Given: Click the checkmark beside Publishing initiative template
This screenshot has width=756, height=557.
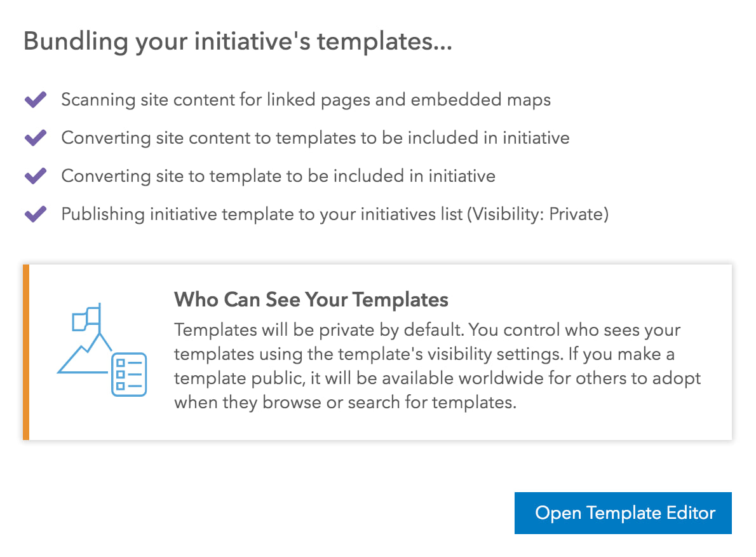Looking at the screenshot, I should (x=35, y=214).
